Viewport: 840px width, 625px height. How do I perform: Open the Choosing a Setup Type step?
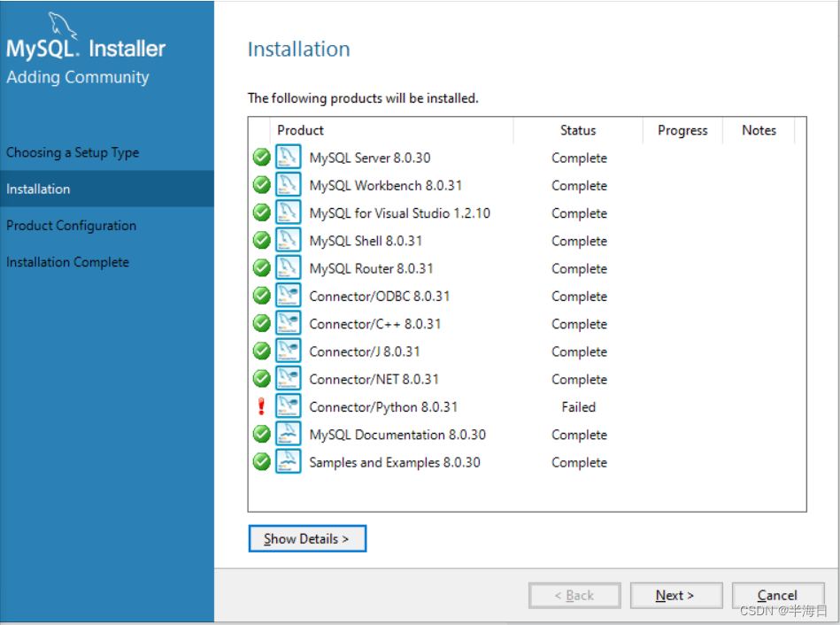click(73, 153)
